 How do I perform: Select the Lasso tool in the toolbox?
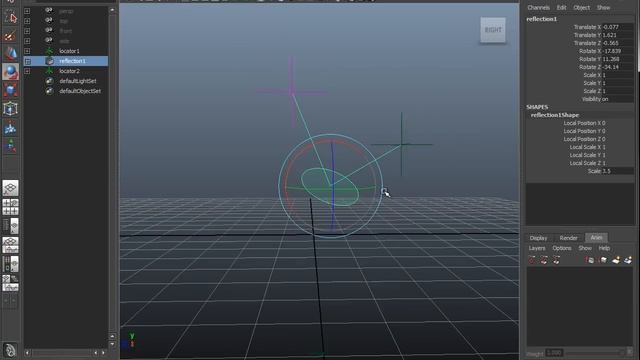11,17
